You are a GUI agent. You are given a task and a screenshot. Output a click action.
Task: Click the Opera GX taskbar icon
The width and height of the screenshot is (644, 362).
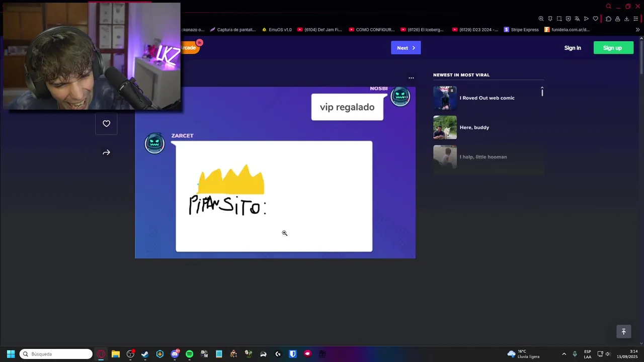pos(101,354)
